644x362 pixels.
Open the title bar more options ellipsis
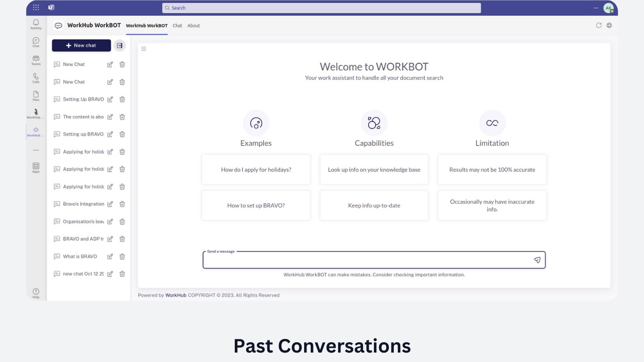pos(596,8)
